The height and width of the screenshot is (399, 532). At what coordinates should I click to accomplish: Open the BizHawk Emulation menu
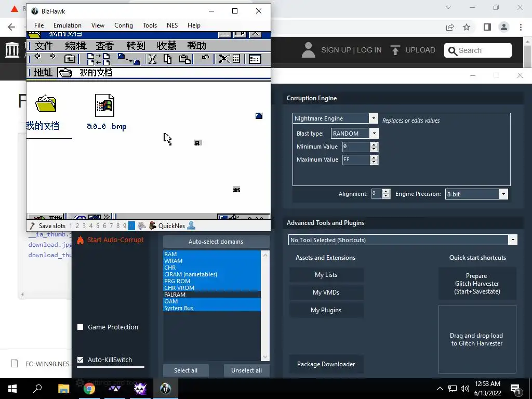(67, 25)
